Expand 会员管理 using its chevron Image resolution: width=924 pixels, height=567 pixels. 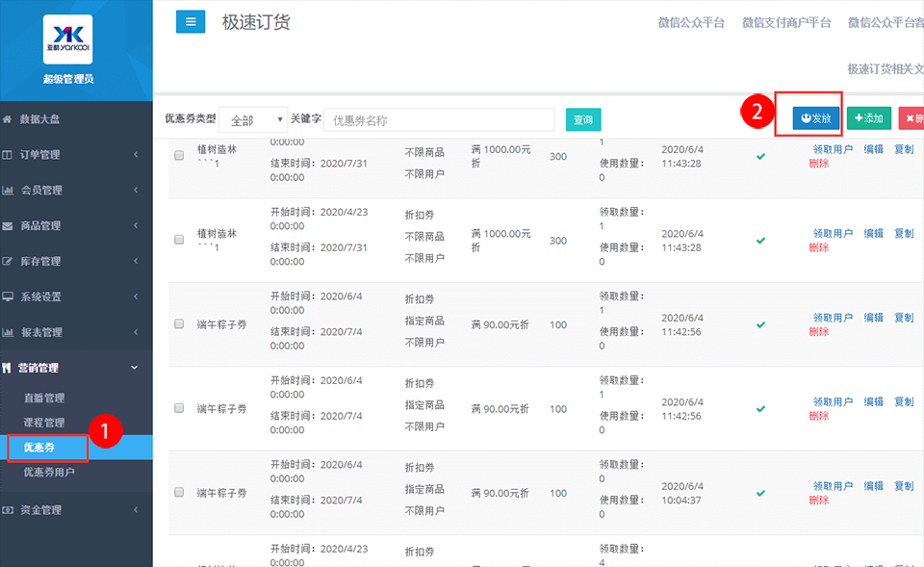tap(136, 190)
